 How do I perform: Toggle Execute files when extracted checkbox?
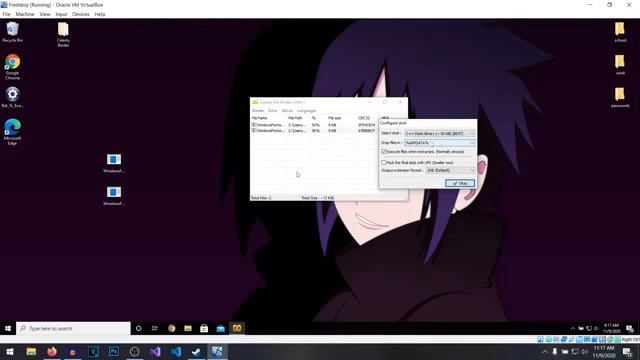(384, 151)
